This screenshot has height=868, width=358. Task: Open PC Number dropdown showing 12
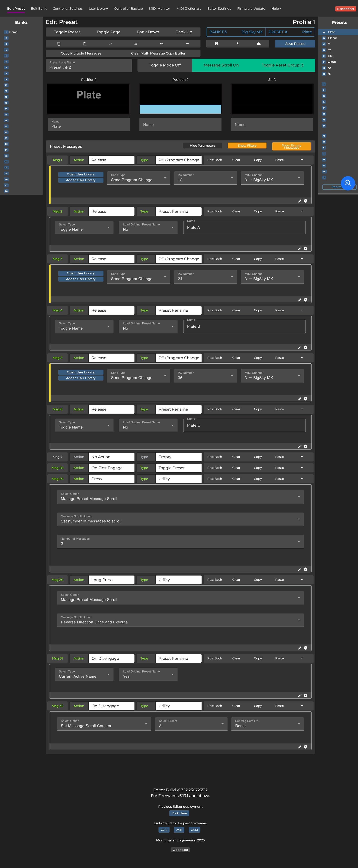pos(205,178)
